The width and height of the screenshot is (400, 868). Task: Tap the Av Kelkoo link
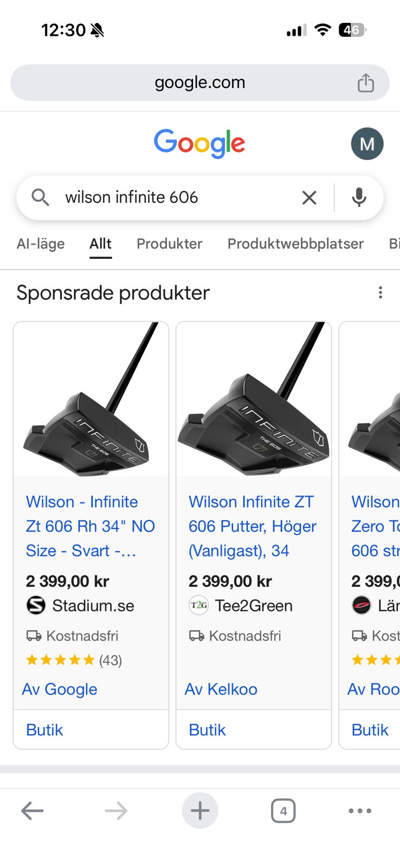tap(221, 690)
